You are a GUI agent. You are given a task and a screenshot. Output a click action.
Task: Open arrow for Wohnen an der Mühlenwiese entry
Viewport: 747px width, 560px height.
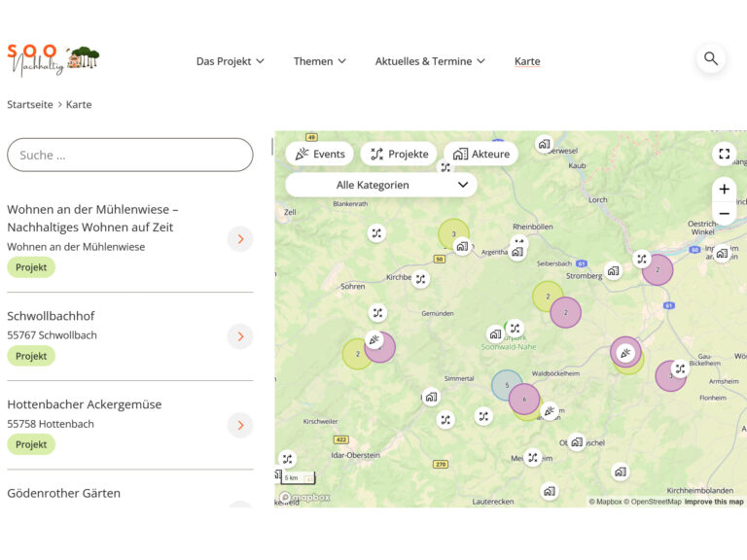240,239
